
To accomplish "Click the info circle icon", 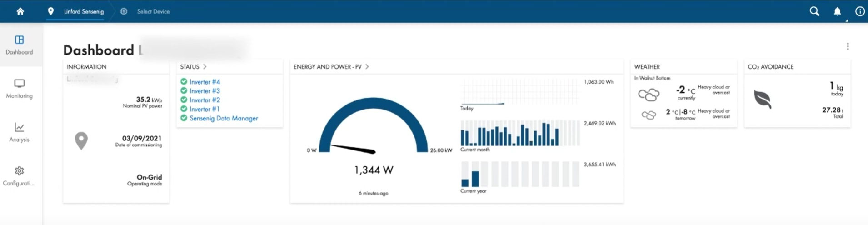I will pyautogui.click(x=859, y=11).
